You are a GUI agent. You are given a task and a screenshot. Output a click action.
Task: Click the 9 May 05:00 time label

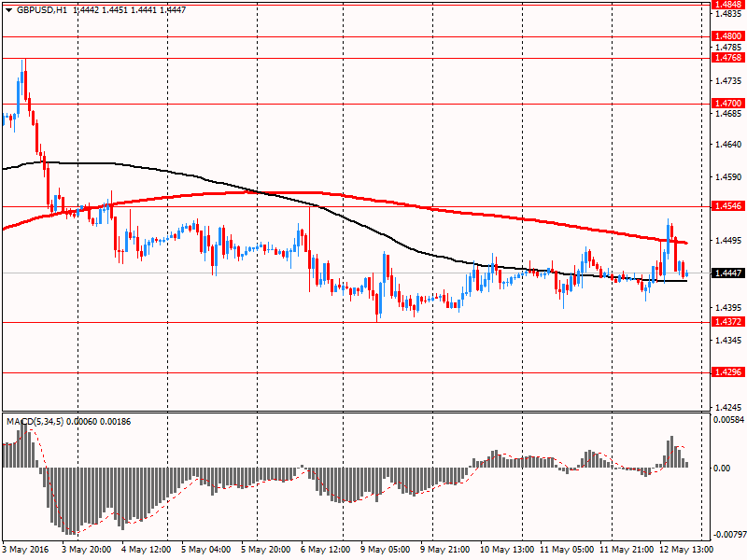[x=386, y=550]
